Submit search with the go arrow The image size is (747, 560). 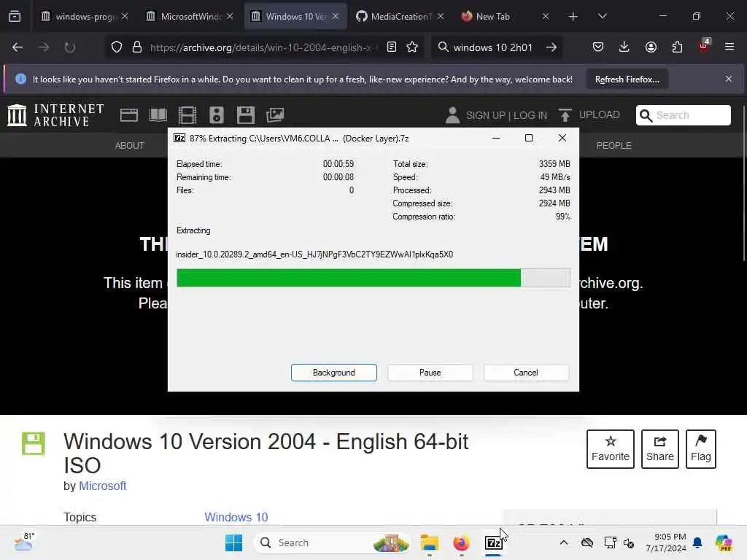coord(551,47)
